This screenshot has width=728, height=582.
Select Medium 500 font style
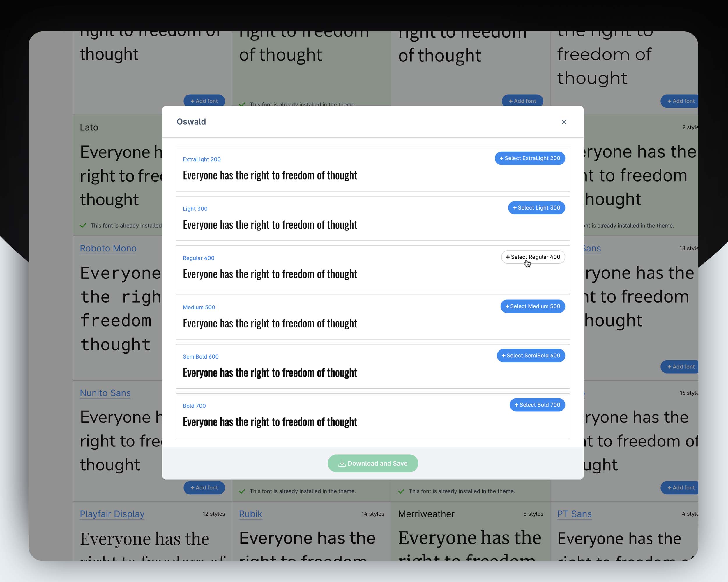coord(532,306)
